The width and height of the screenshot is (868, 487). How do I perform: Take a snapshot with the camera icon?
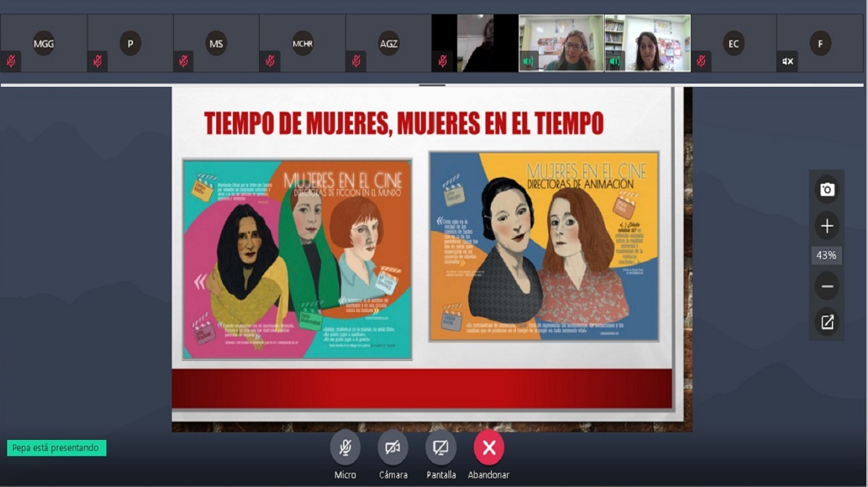tap(827, 190)
